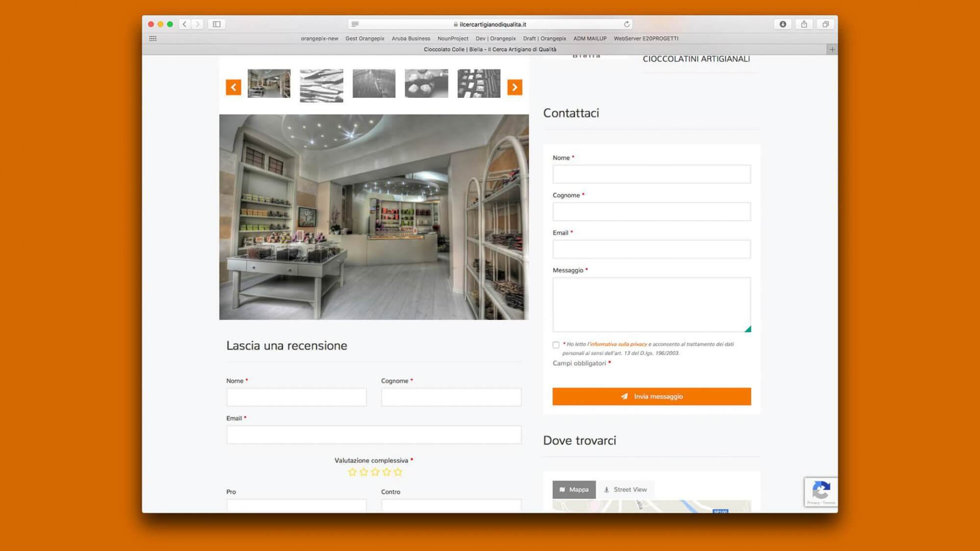Image resolution: width=980 pixels, height=551 pixels.
Task: Toggle the Safari sidebar button
Action: pyautogui.click(x=217, y=24)
